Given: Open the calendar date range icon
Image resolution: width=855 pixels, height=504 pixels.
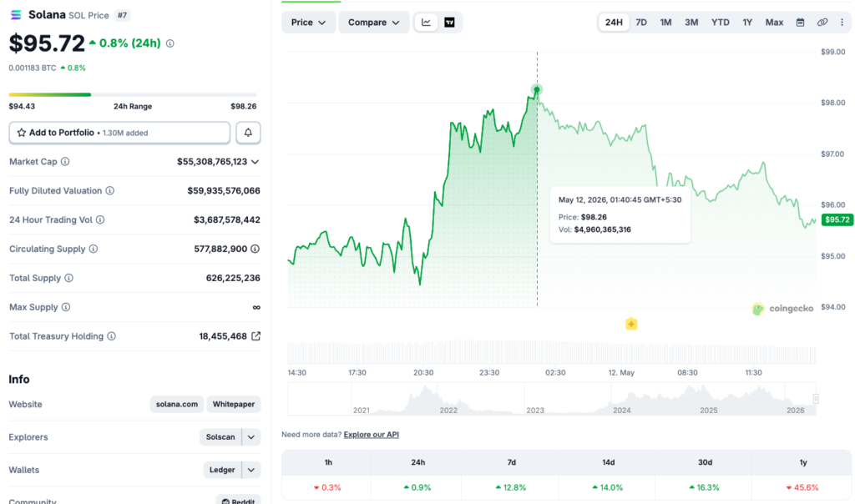Looking at the screenshot, I should click(x=800, y=23).
